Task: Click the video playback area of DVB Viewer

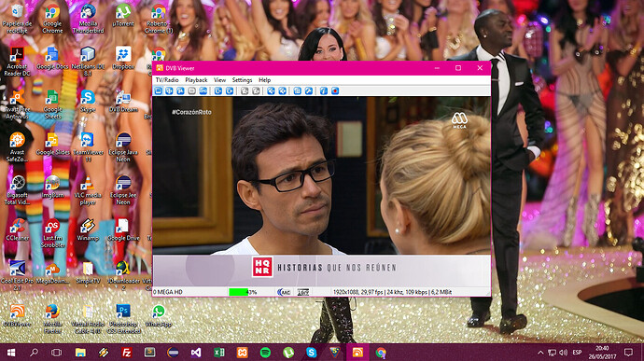Action: [322, 191]
